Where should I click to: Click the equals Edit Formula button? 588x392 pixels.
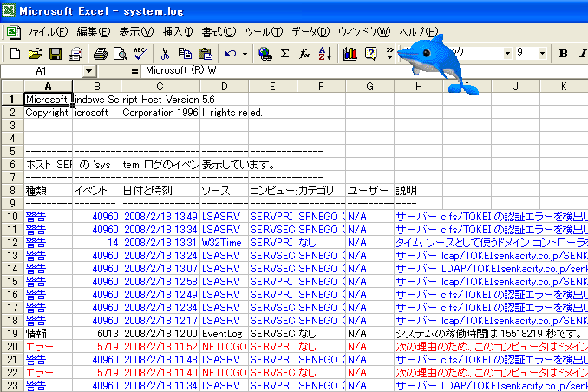click(x=134, y=71)
